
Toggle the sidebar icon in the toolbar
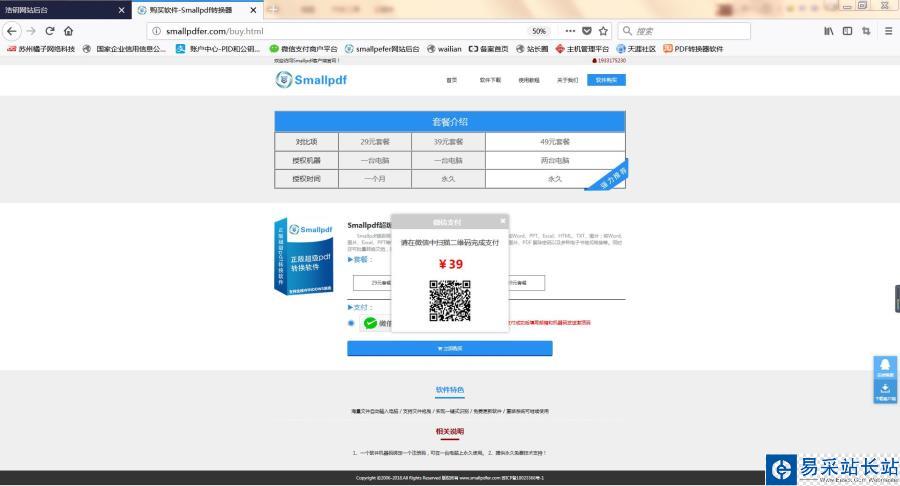click(847, 31)
